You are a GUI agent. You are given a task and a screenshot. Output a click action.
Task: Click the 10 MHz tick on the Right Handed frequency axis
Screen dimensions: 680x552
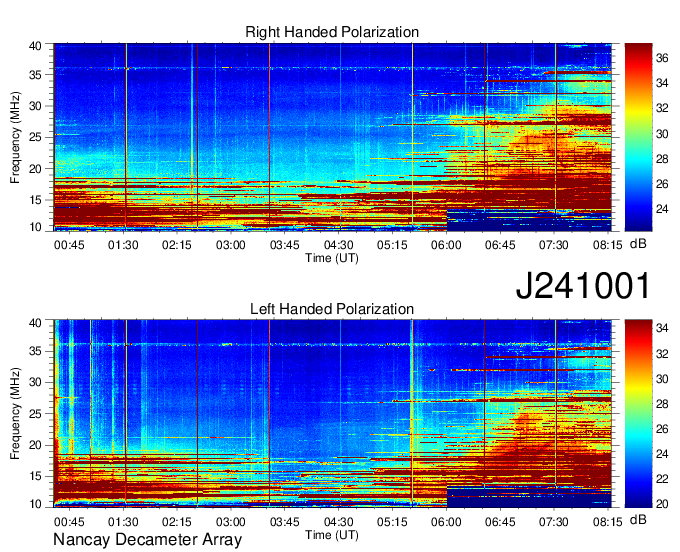[35, 227]
